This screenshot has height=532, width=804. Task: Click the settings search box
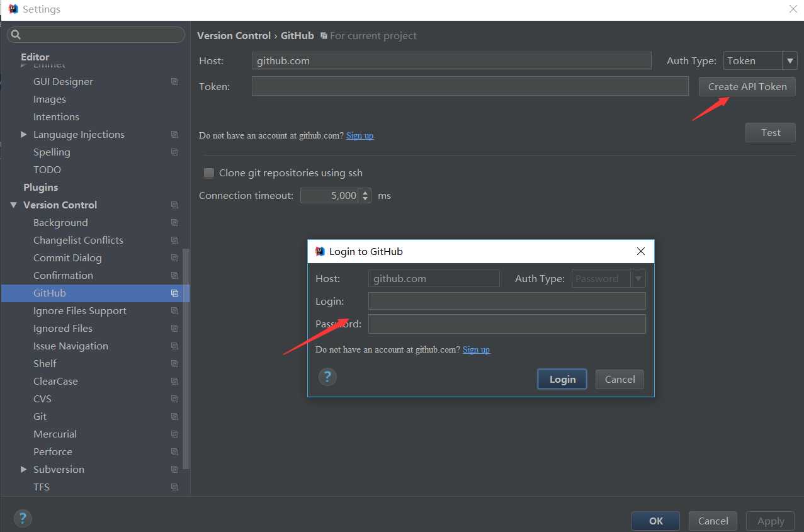click(x=96, y=35)
